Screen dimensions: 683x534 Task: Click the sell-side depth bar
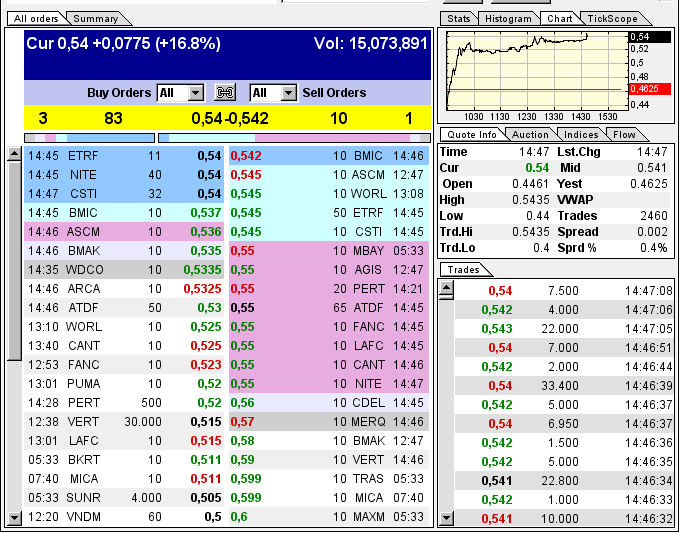[294, 138]
